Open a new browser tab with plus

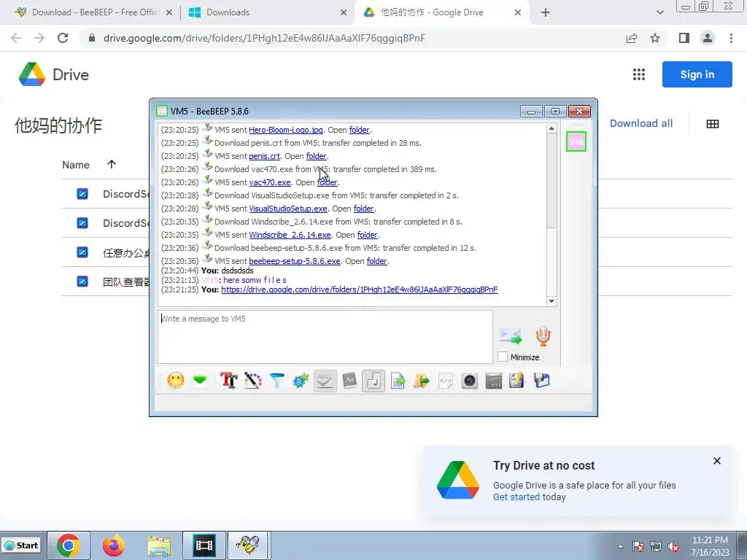coord(546,13)
